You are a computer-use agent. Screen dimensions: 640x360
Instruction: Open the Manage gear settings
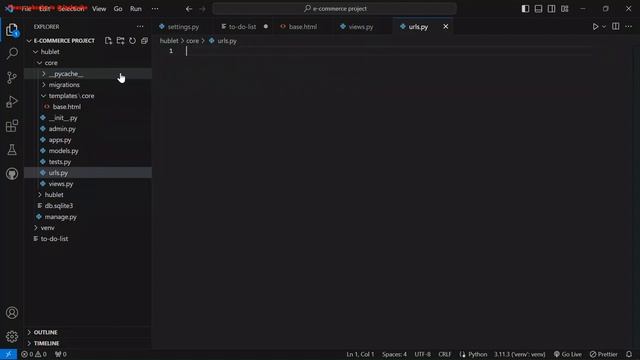(12, 336)
